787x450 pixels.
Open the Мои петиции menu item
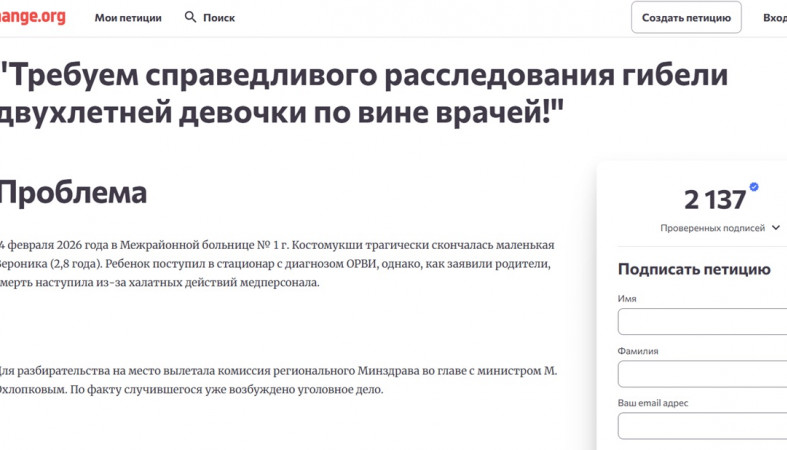pos(128,18)
